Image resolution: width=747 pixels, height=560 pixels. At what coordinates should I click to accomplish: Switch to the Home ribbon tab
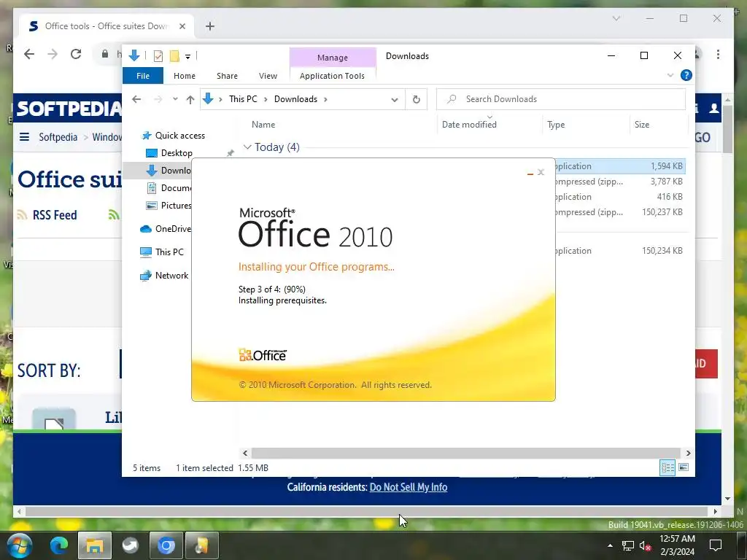point(185,76)
